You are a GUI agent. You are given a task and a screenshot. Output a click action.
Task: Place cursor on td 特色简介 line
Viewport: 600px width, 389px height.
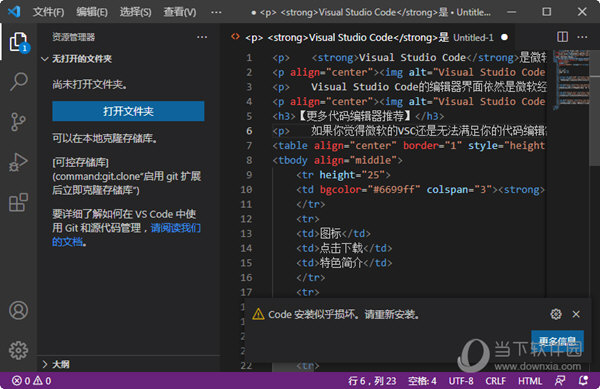click(344, 263)
